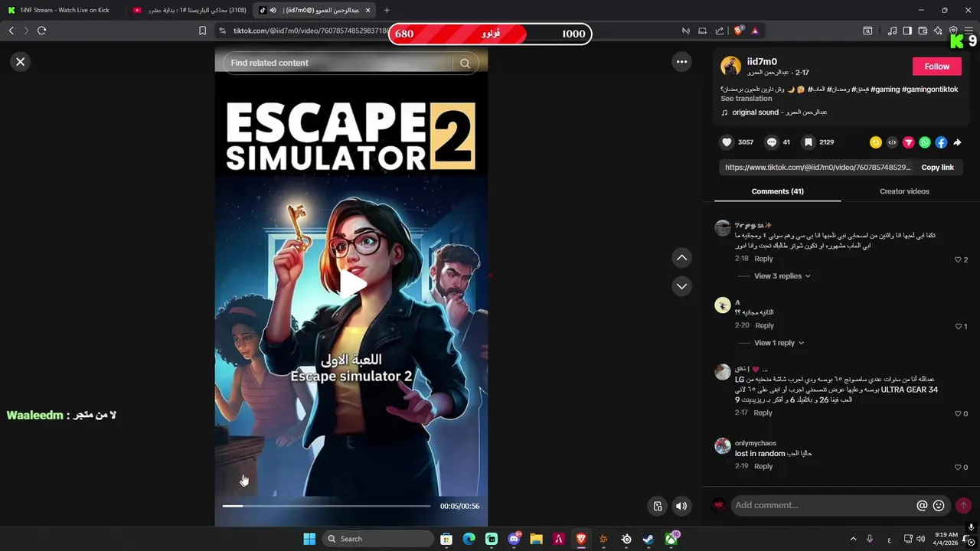This screenshot has width=980, height=551.
Task: Bookmark this page in address bar
Action: (202, 31)
